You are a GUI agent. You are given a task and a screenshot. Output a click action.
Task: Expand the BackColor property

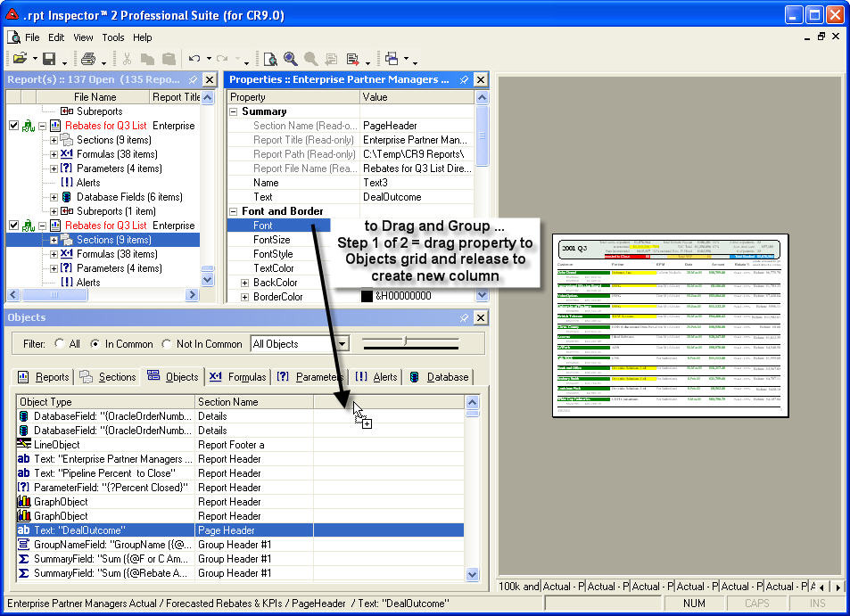point(244,283)
